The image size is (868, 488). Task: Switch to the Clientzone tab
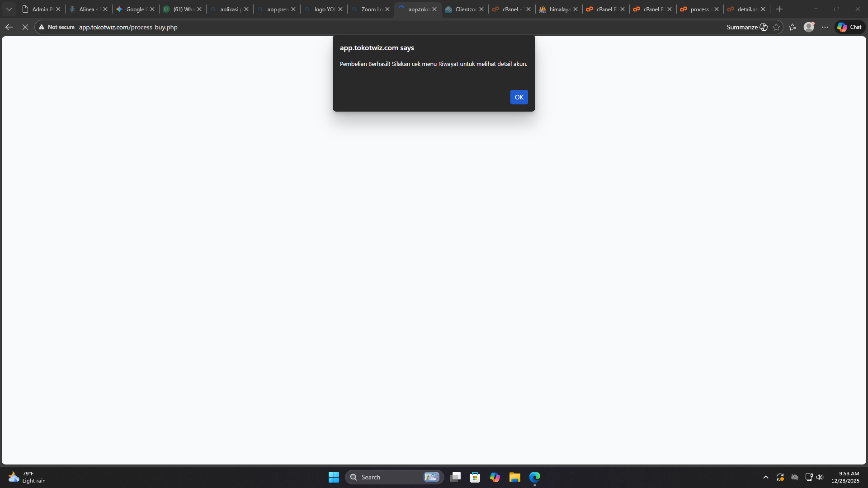coord(462,9)
